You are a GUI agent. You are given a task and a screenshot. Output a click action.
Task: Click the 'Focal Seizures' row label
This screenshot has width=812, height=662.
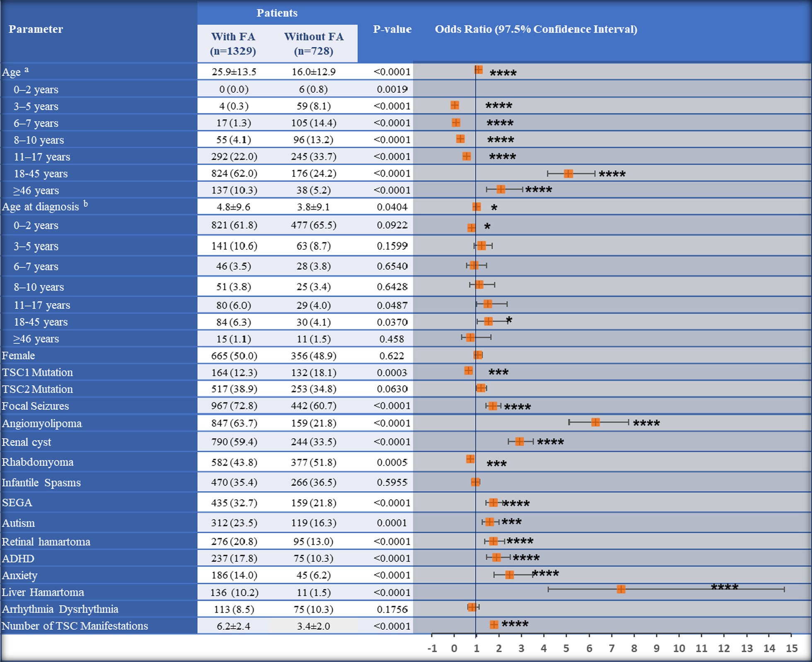click(35, 406)
